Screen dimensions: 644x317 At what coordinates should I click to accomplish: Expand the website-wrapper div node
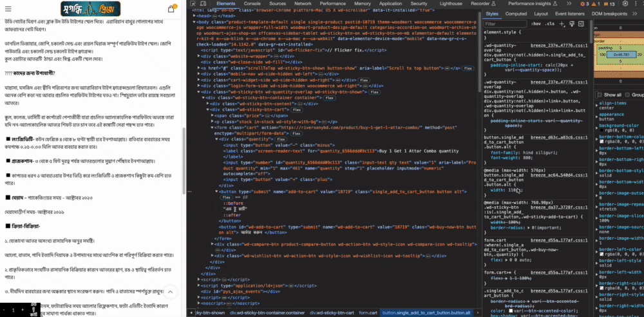(200, 55)
